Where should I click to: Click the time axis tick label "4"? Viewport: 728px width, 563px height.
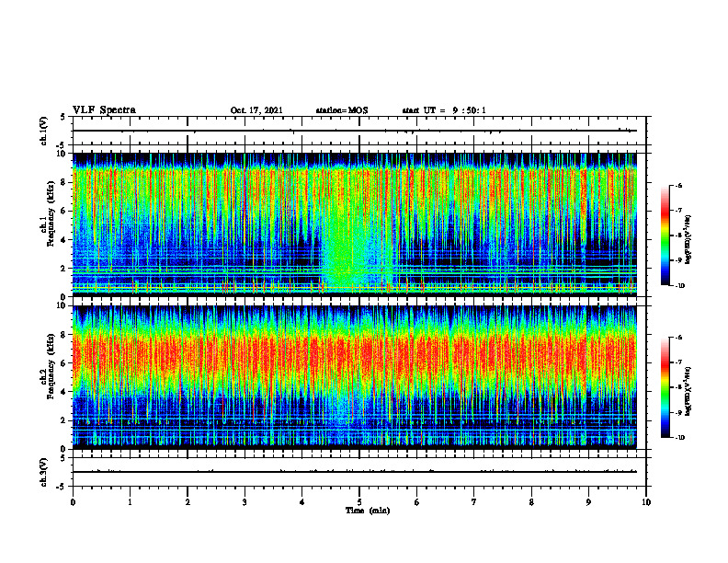(x=302, y=502)
